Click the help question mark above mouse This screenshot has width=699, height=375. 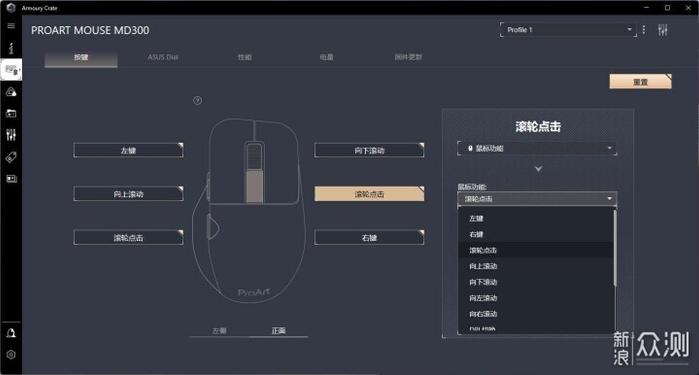[197, 100]
